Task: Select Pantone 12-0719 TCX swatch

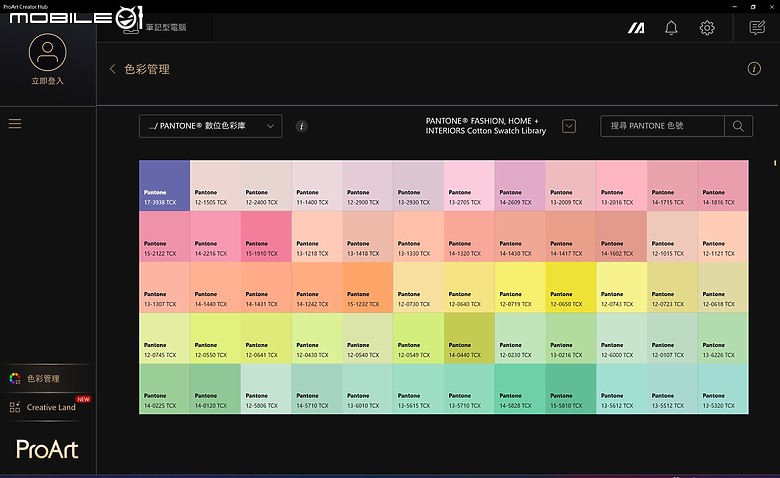Action: tap(520, 287)
